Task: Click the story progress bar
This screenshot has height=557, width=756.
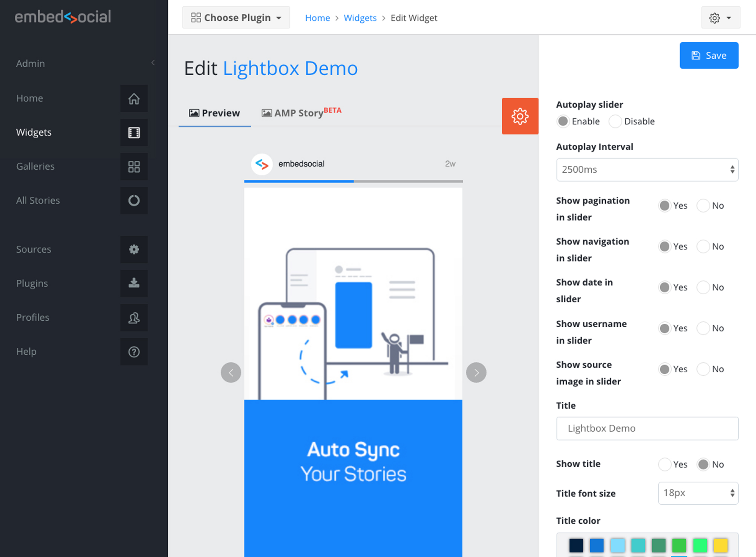Action: pos(354,181)
